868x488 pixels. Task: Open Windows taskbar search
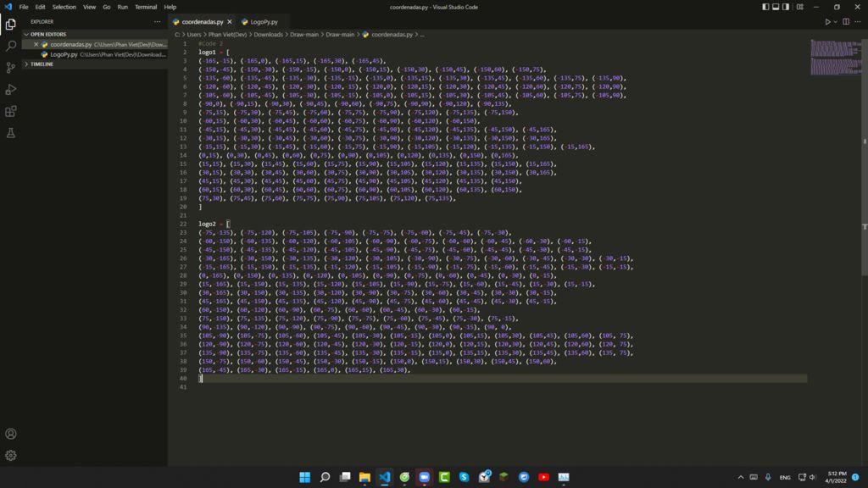click(325, 477)
